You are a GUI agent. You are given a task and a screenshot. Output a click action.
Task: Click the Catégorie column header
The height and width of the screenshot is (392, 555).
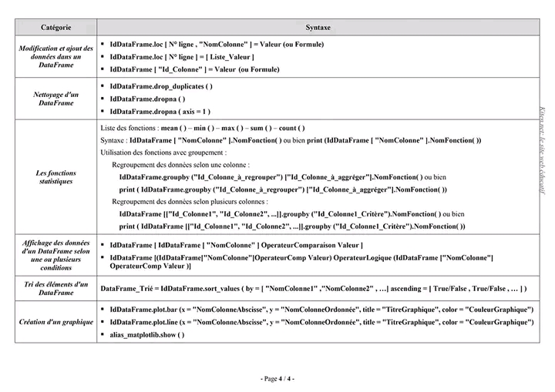55,27
